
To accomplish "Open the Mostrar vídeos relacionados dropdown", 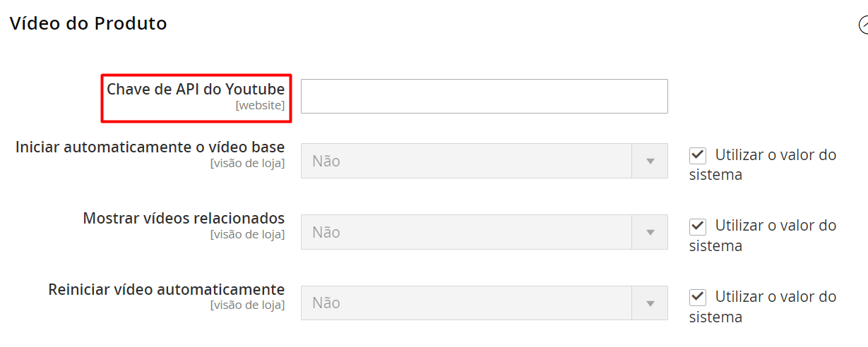I will click(466, 232).
